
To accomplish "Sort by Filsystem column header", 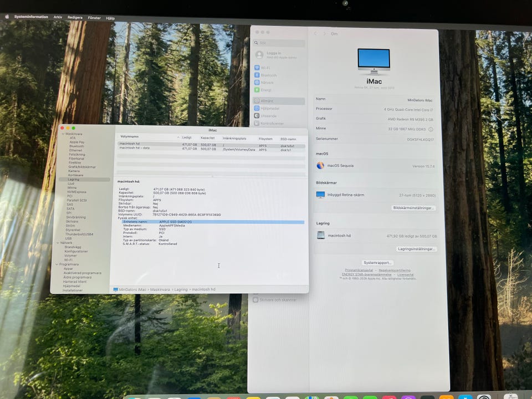I will 265,139.
